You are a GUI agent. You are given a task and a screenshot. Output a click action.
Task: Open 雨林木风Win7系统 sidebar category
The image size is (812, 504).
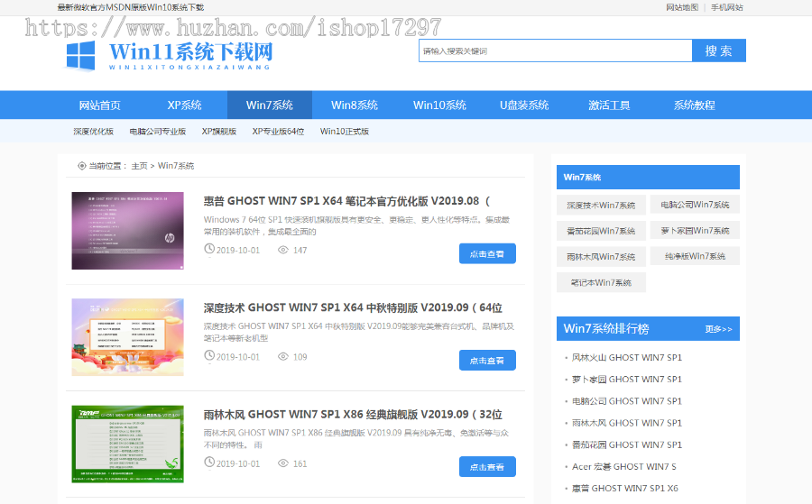(601, 257)
